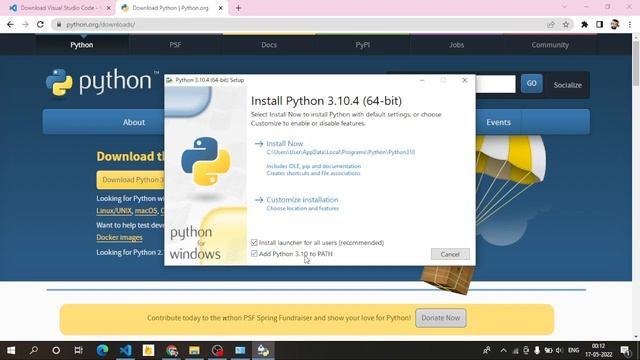Open Cortana circle icon on taskbar
Viewport: 640px width, 360px height.
coord(56,350)
